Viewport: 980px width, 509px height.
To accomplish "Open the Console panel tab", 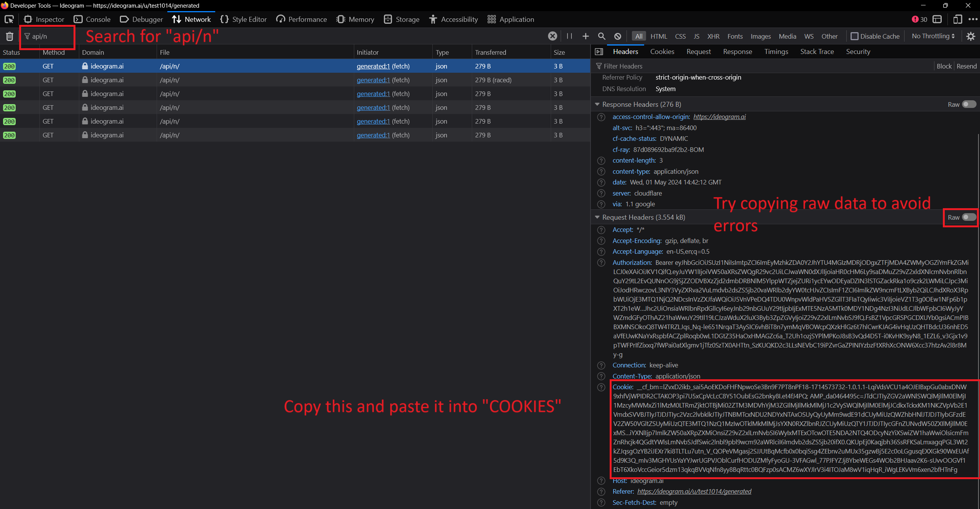I will [92, 19].
